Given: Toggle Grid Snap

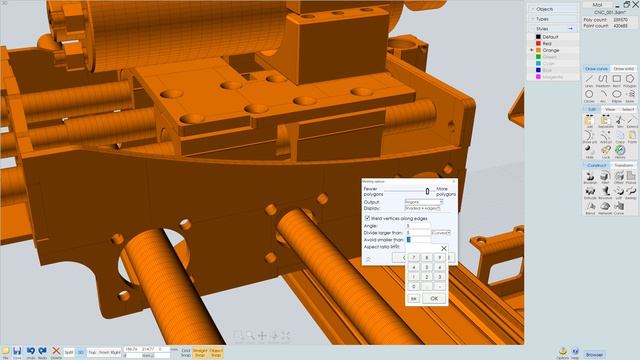Looking at the screenshot, I should click(186, 353).
